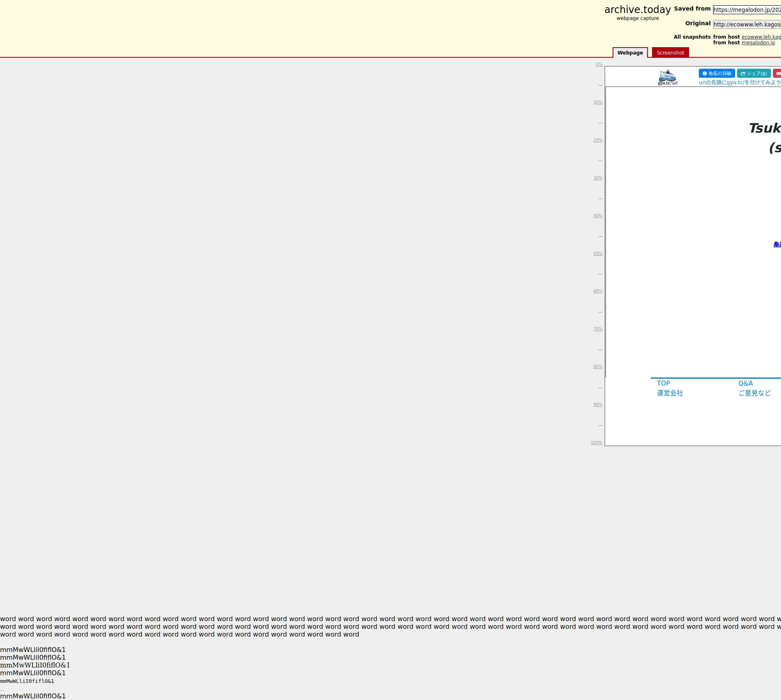Click the gyo.tc fish print logo
Viewport: 781px width, 700px height.
[667, 77]
